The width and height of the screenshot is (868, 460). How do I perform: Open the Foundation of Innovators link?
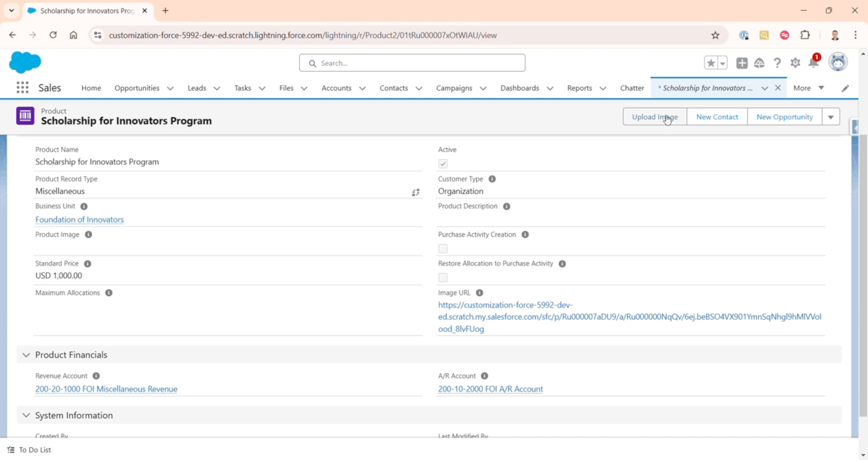(79, 220)
